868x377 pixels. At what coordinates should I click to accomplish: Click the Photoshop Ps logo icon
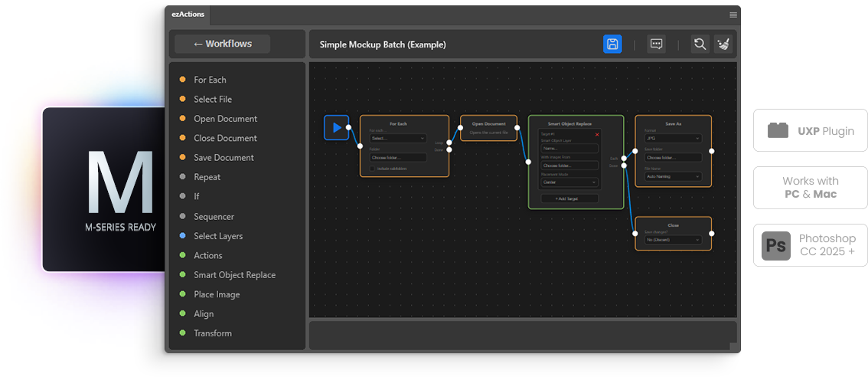tap(775, 246)
